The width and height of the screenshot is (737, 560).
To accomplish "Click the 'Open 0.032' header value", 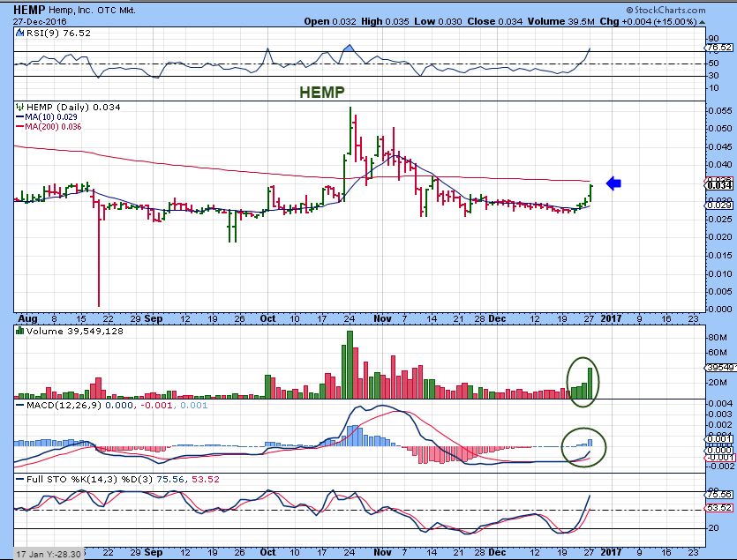I will 330,22.
